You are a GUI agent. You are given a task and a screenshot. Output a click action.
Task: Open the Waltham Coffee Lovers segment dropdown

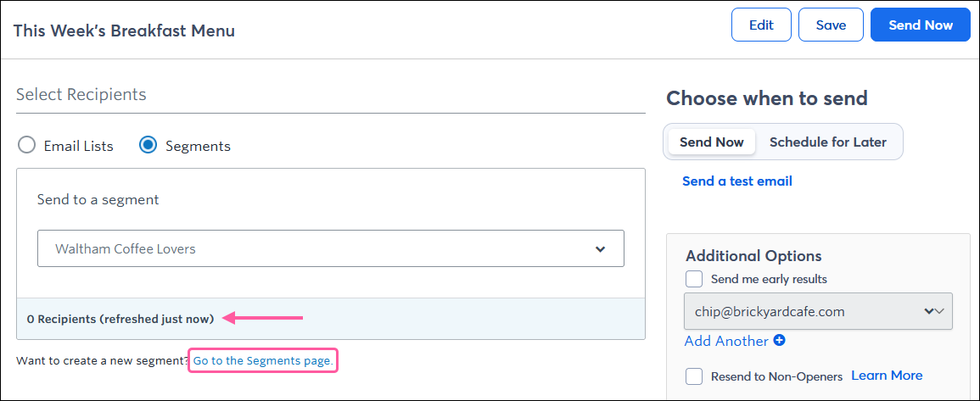(331, 248)
